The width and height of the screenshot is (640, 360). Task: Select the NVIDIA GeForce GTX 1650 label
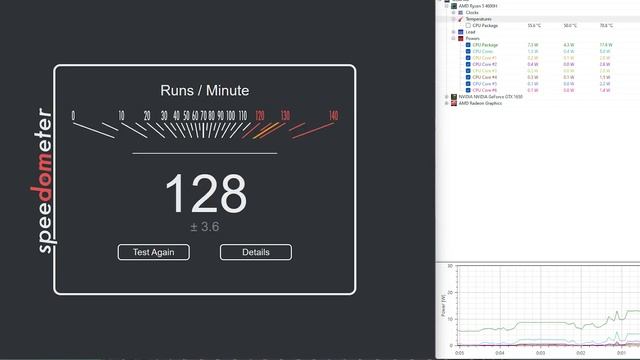pos(490,97)
